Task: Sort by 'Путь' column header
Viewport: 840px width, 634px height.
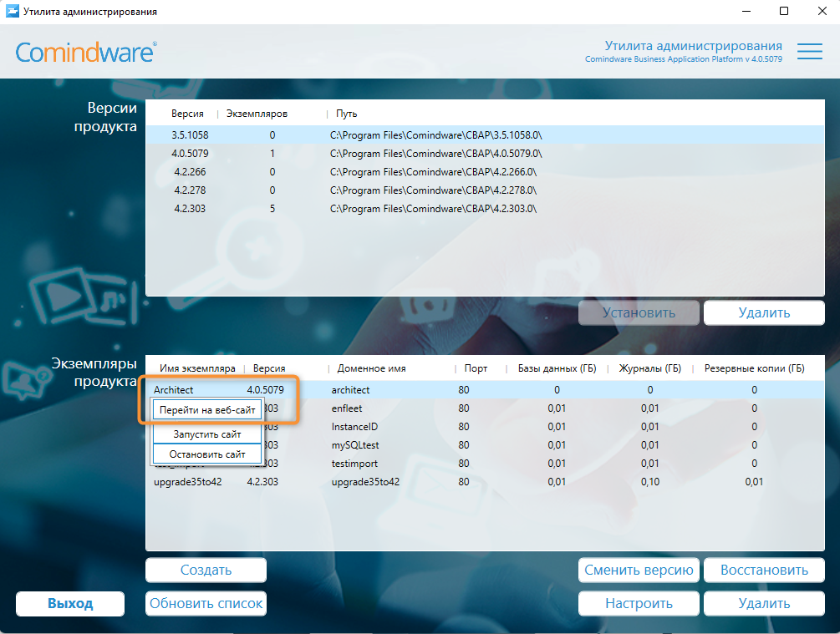Action: pos(347,114)
